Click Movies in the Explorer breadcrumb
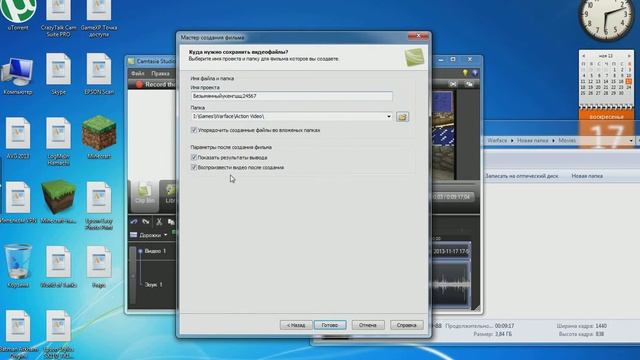Viewport: 640px width, 360px height. tap(567, 140)
